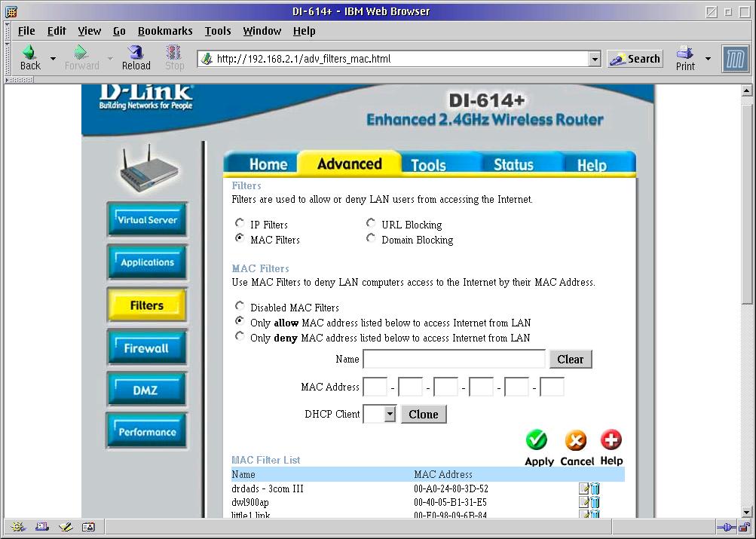The height and width of the screenshot is (539, 756).
Task: Open the Go menu
Action: (x=119, y=32)
